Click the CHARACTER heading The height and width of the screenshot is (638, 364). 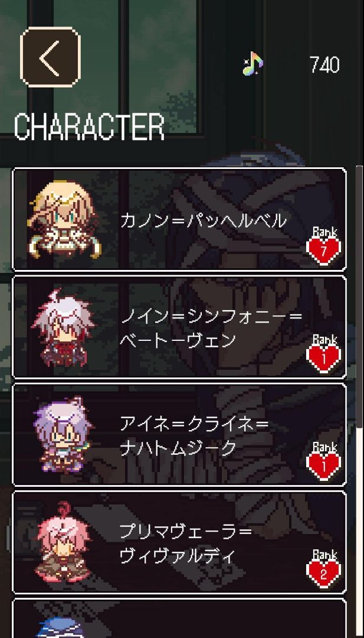pyautogui.click(x=89, y=127)
